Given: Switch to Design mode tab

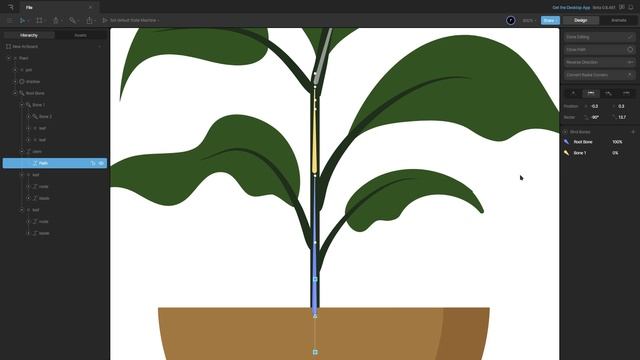Looking at the screenshot, I should (x=580, y=20).
